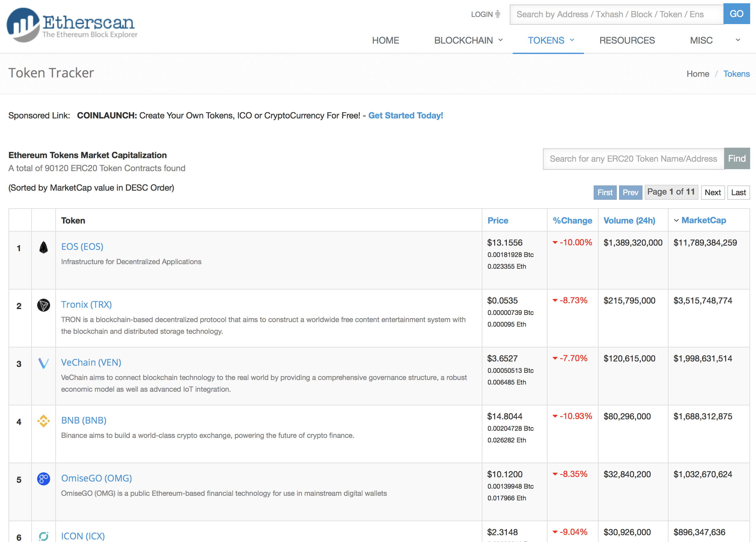Click EOS market cap $11,789,384,259
This screenshot has height=542, width=756.
tap(705, 243)
